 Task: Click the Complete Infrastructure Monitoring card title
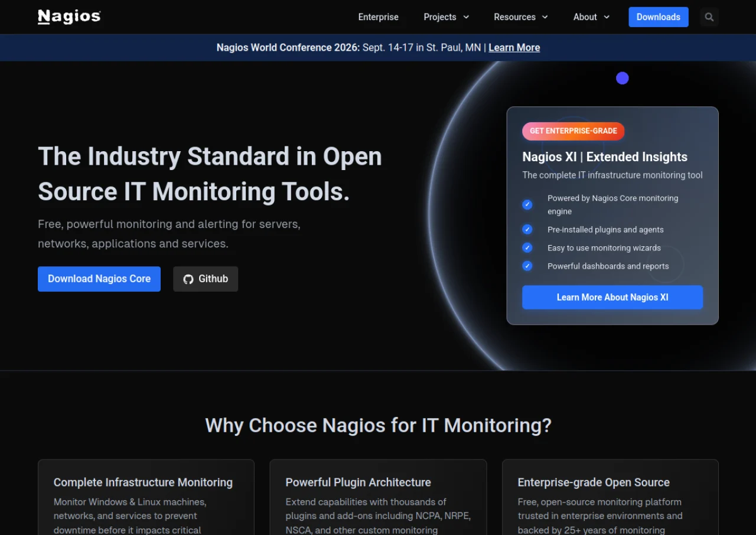point(143,482)
